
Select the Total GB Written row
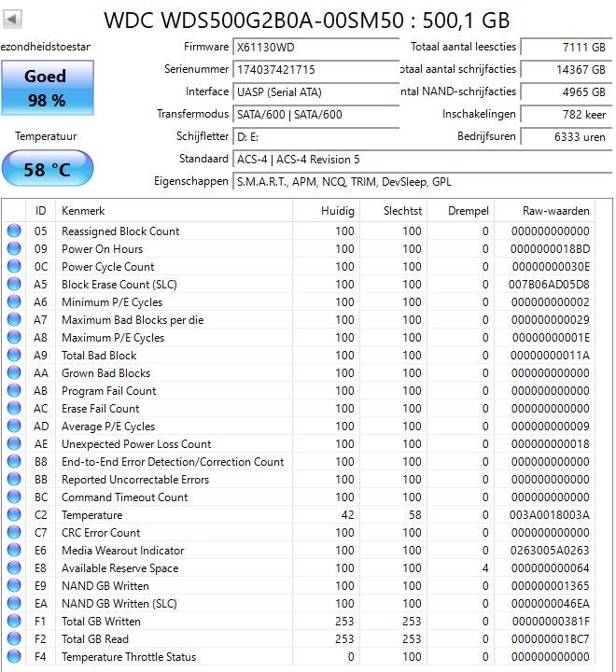pyautogui.click(x=299, y=621)
